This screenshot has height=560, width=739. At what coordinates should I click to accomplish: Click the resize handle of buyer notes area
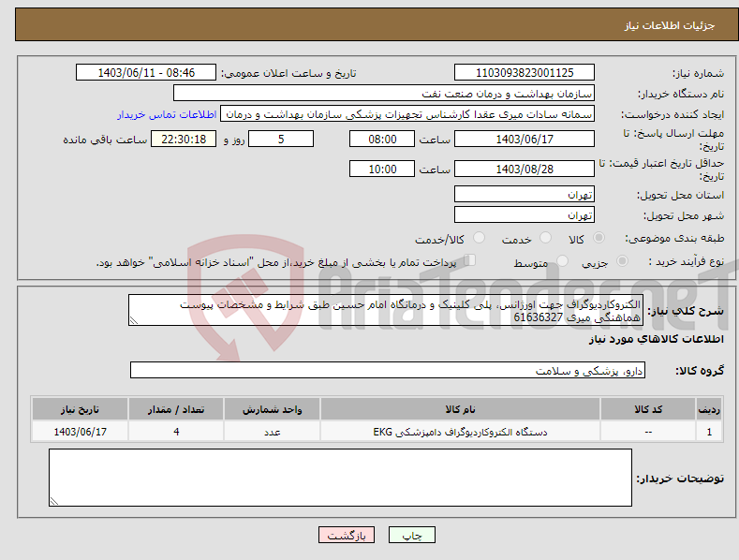(54, 501)
